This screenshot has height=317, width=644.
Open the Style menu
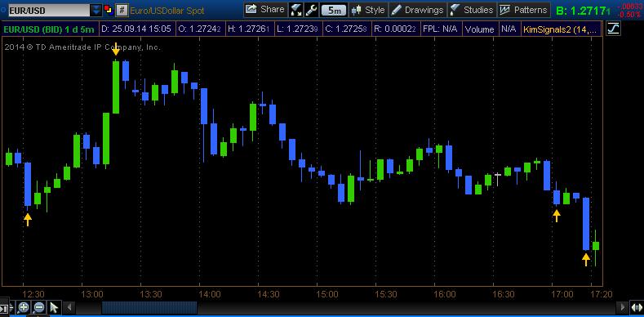click(369, 10)
